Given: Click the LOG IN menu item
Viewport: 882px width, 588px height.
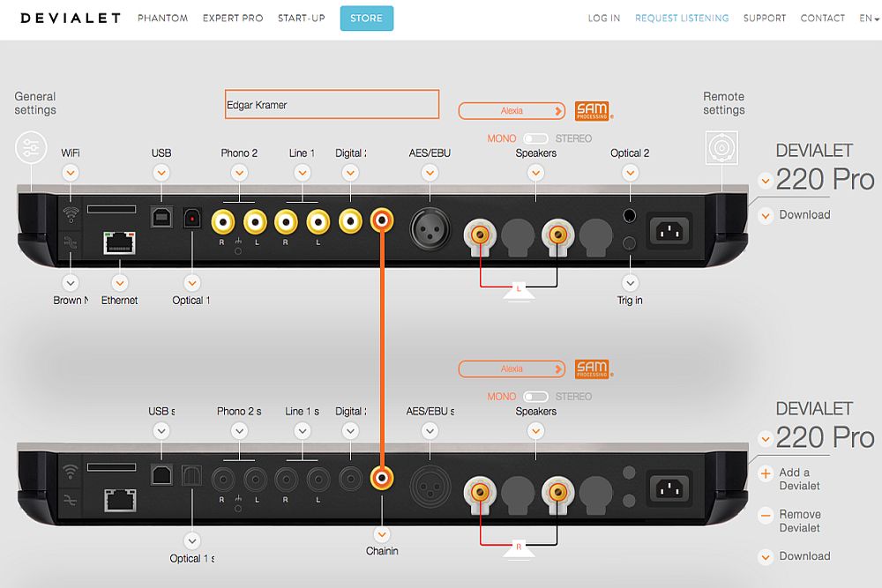Looking at the screenshot, I should pos(604,18).
